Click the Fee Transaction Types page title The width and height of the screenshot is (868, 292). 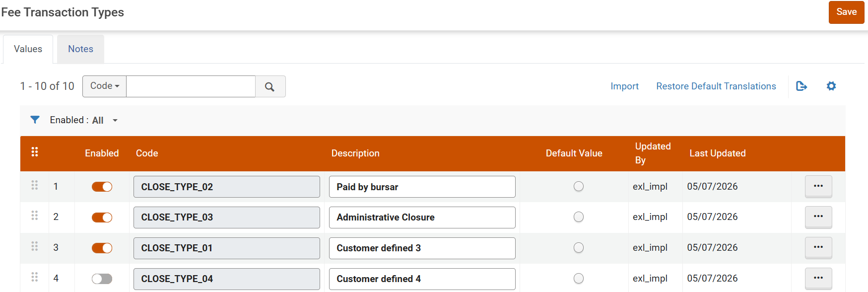63,12
